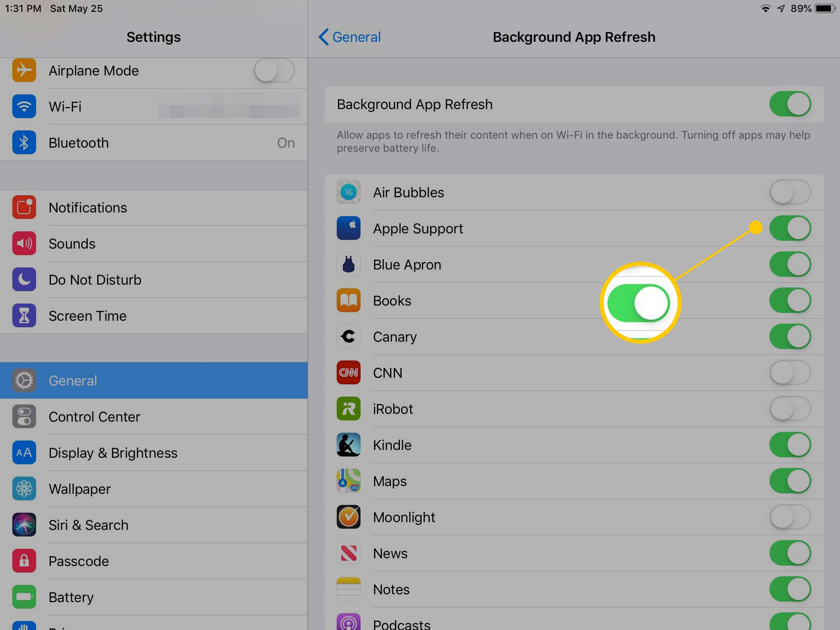840x630 pixels.
Task: Tap the Battery green icon
Action: pos(24,597)
